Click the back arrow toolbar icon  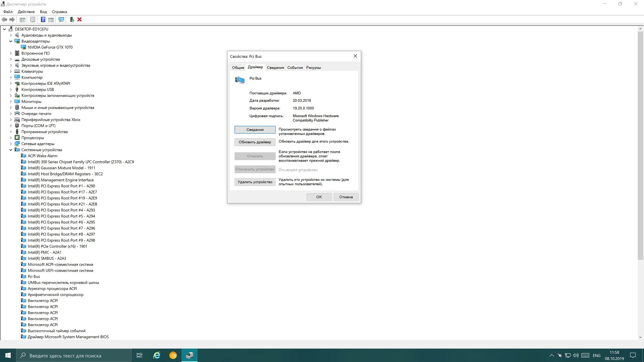coord(5,20)
